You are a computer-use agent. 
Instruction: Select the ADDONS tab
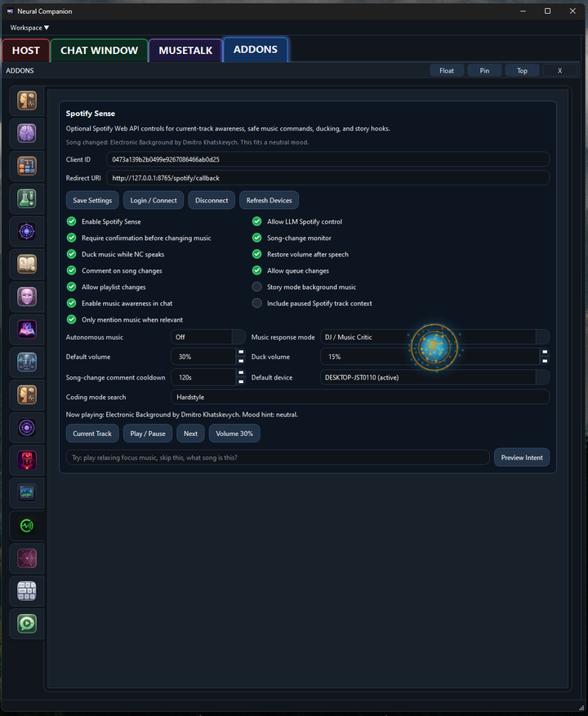pos(256,50)
